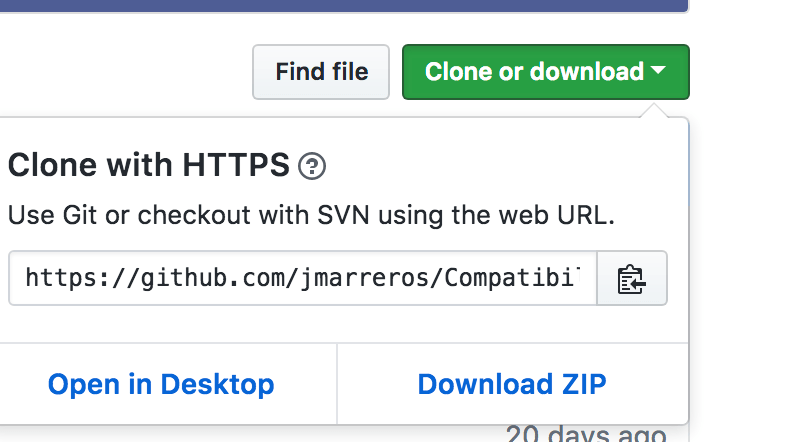Select Open in Desktop

point(161,384)
